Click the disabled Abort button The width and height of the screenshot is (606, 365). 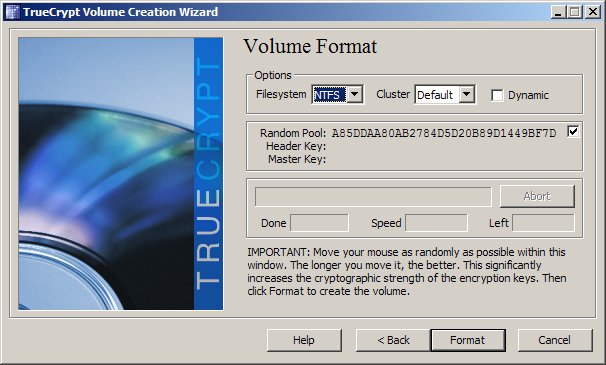pos(537,196)
